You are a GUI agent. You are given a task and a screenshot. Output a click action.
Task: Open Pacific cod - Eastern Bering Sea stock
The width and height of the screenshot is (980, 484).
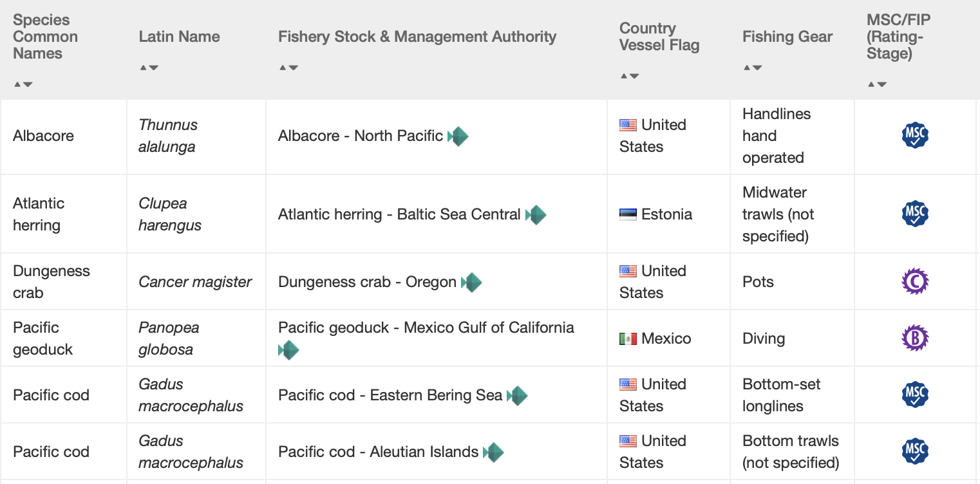(x=390, y=395)
